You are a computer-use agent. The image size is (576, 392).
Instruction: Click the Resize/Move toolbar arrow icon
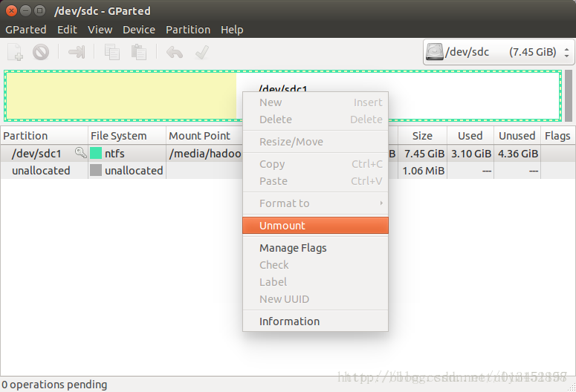(77, 52)
